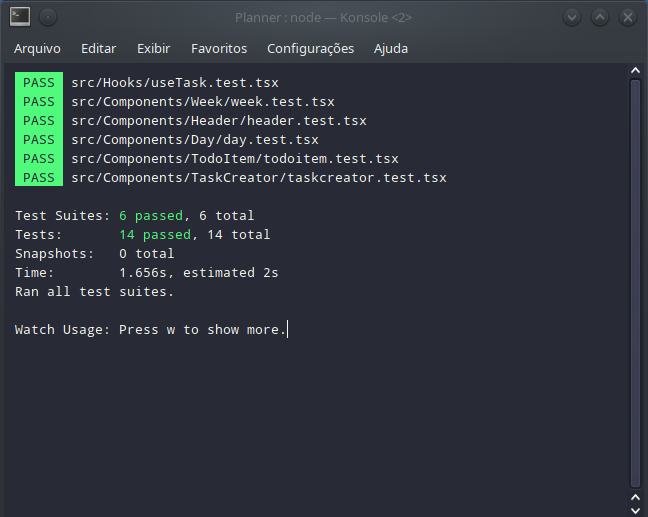
Task: Click the '6 passed' test suites text
Action: click(151, 216)
